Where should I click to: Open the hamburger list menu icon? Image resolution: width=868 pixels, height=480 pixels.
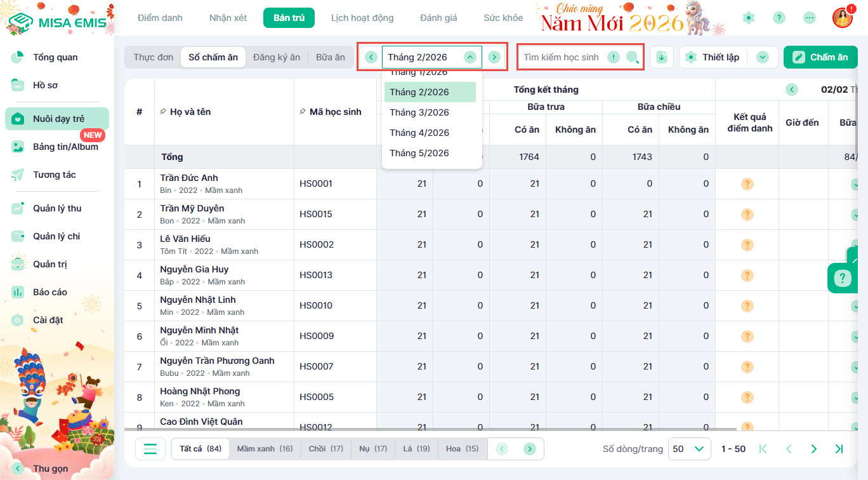[150, 449]
